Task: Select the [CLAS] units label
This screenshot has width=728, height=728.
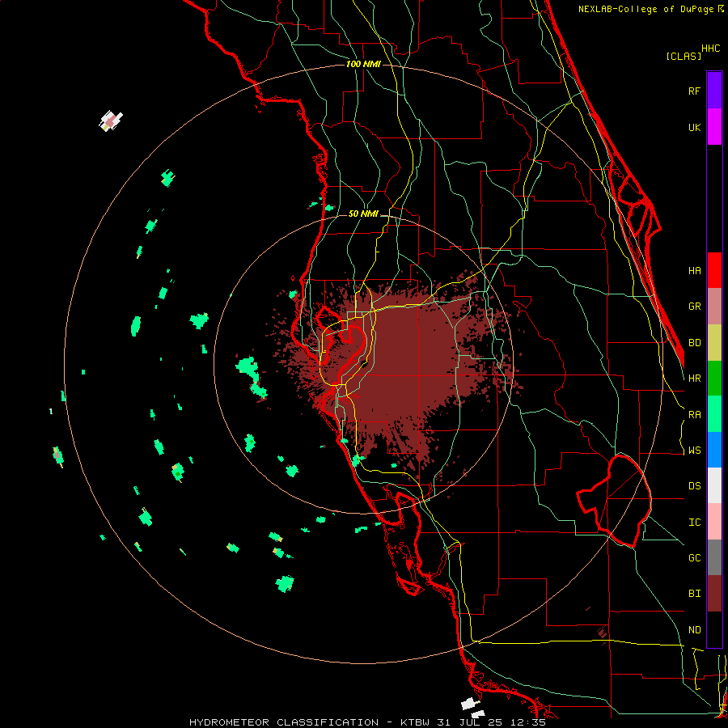Action: pos(684,56)
